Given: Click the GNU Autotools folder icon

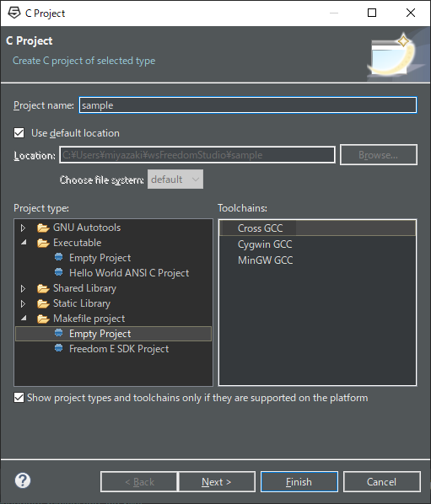Looking at the screenshot, I should click(x=43, y=228).
